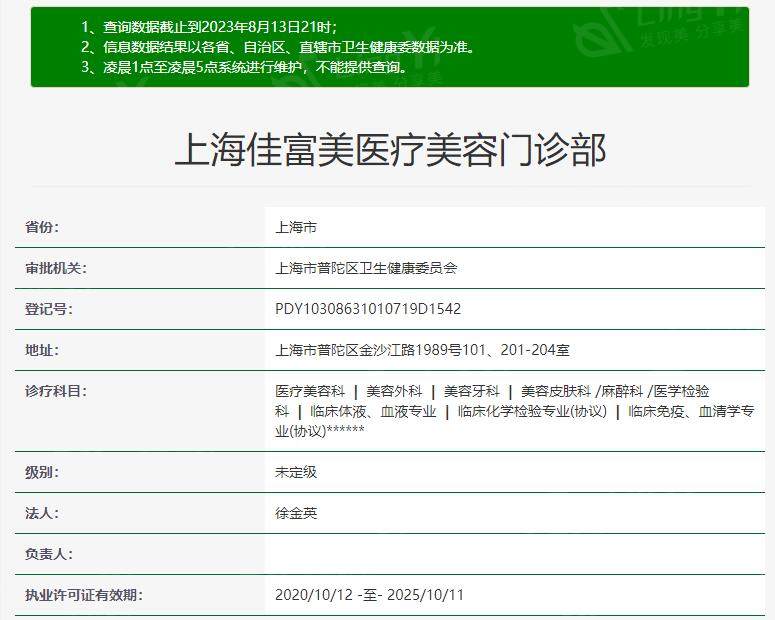The image size is (775, 620).
Task: Click the heading 上海佳富美医疗美容门诊部
Action: [x=390, y=149]
